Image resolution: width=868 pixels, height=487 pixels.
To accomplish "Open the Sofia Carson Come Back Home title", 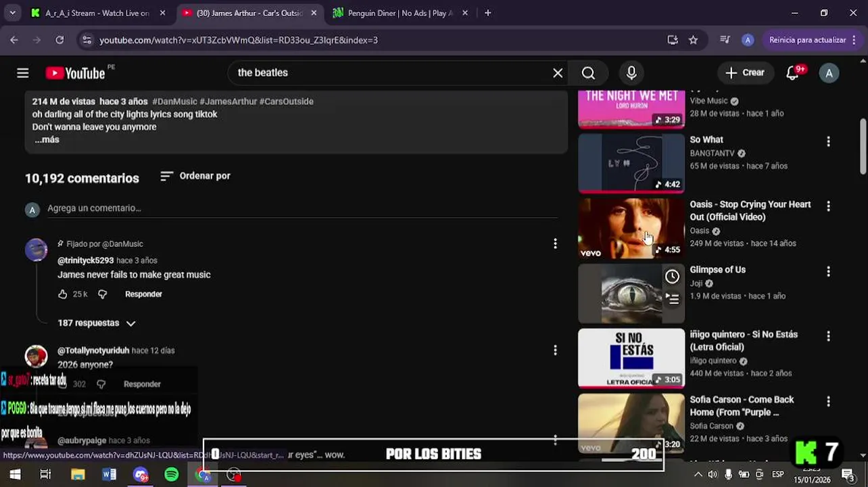I will click(742, 406).
